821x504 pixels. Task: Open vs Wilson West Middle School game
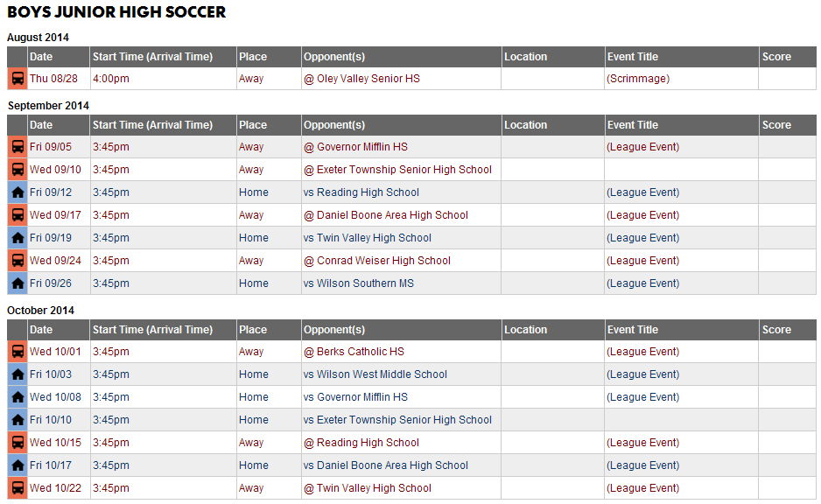375,374
